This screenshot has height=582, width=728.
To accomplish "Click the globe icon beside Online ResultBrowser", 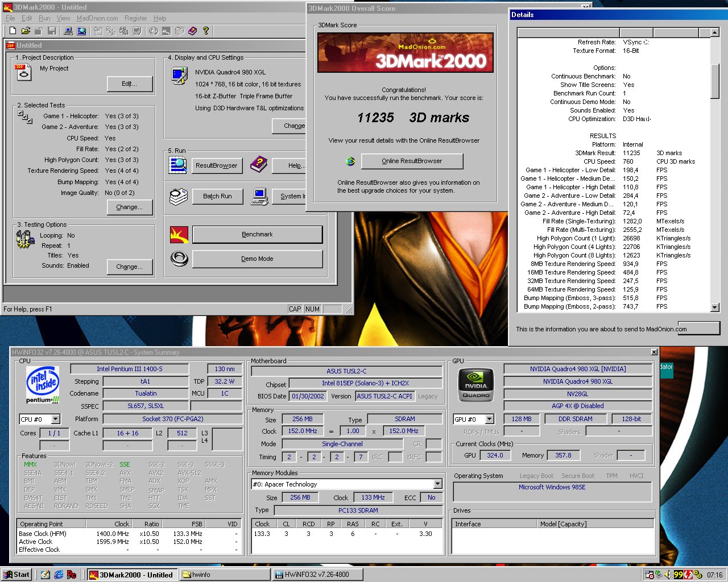I will pyautogui.click(x=351, y=161).
